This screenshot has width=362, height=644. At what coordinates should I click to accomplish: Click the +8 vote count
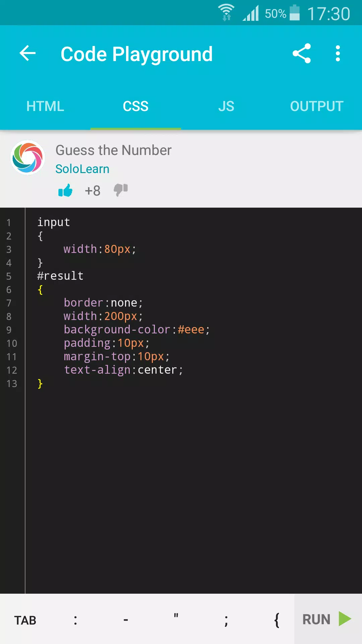(x=93, y=191)
